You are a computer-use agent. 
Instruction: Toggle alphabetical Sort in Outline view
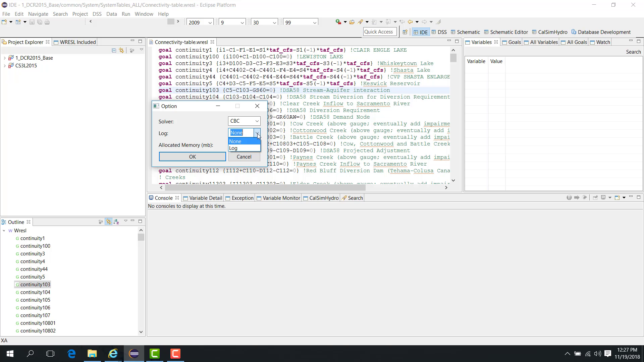point(116,222)
